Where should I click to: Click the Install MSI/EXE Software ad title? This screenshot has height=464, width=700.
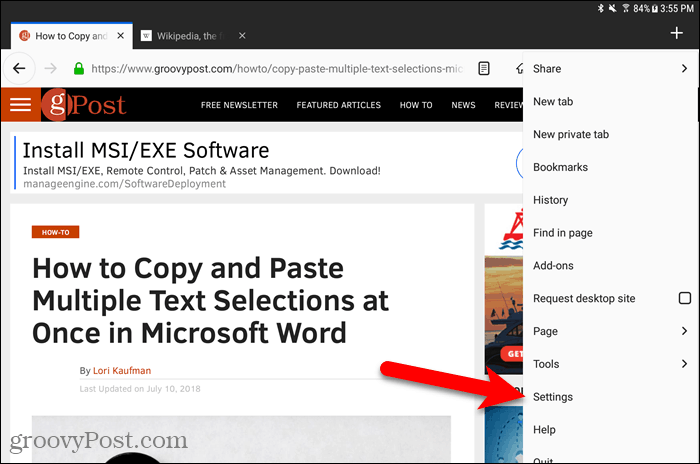click(x=146, y=150)
